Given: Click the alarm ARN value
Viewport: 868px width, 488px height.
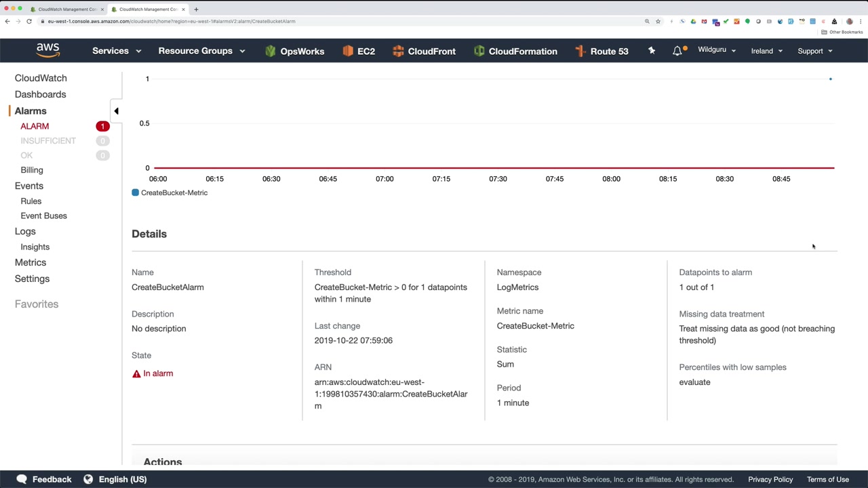Looking at the screenshot, I should (391, 394).
